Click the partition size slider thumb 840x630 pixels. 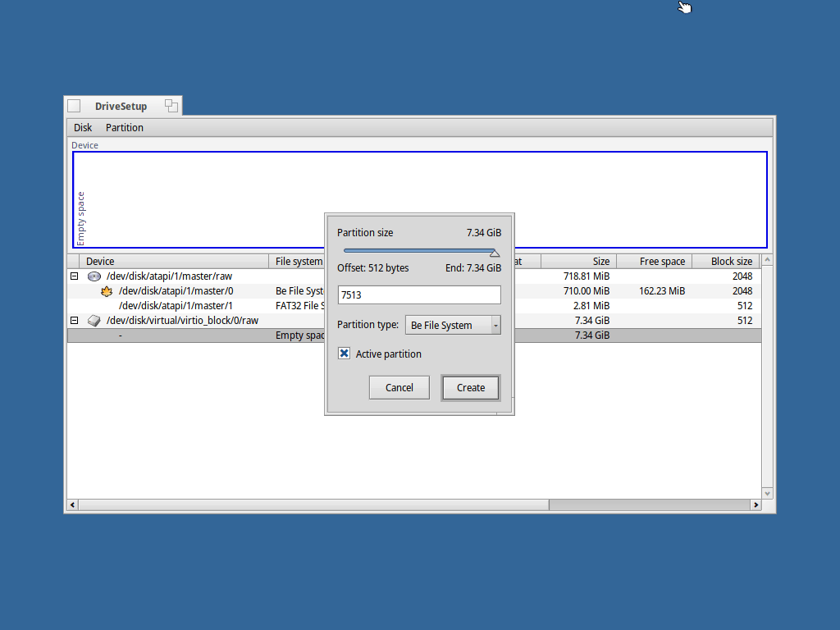tap(495, 253)
